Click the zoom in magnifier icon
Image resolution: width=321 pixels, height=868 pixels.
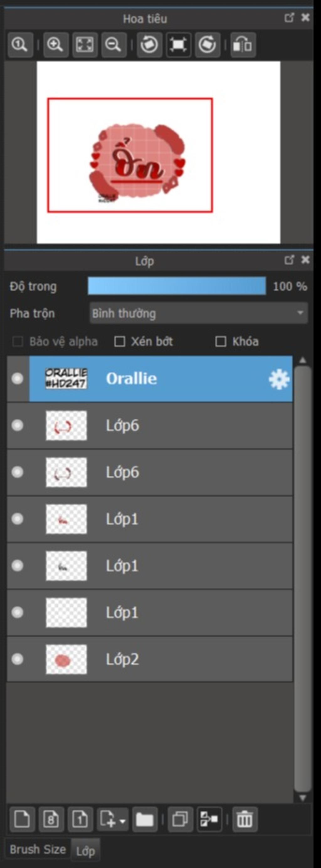pyautogui.click(x=55, y=44)
